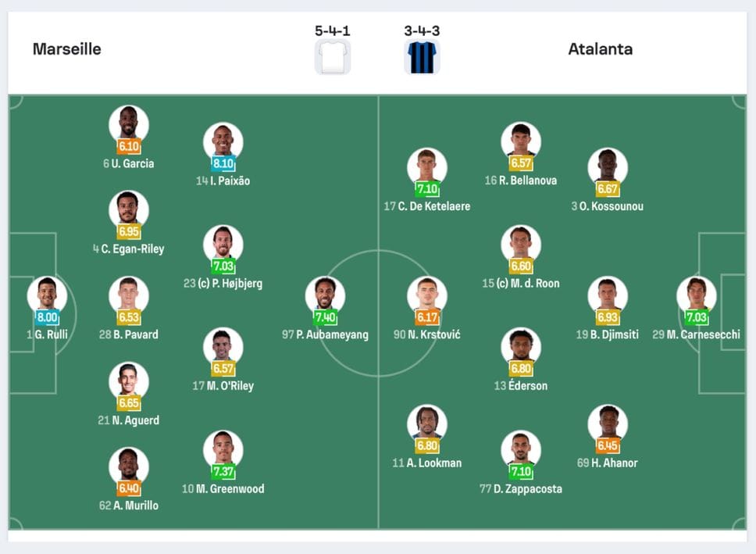Click B. Pavard's 6.53 rating badge
Image resolution: width=756 pixels, height=554 pixels.
coord(129,318)
